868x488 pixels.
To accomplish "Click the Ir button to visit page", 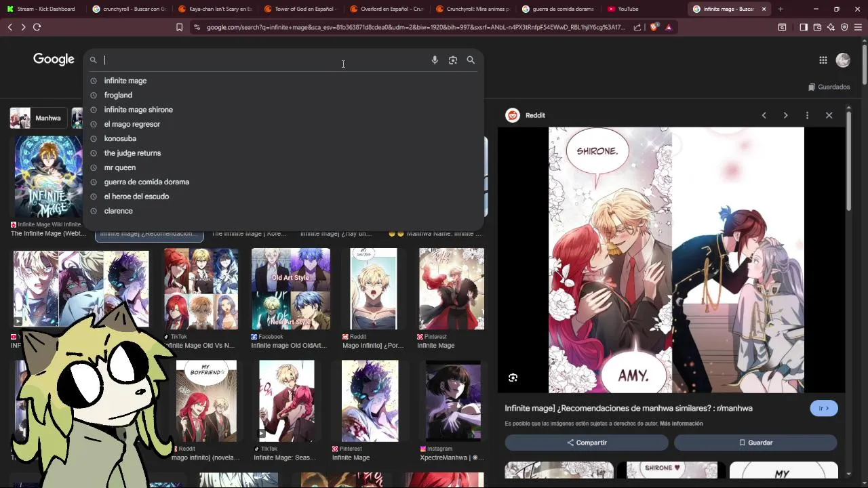I will coord(824,408).
